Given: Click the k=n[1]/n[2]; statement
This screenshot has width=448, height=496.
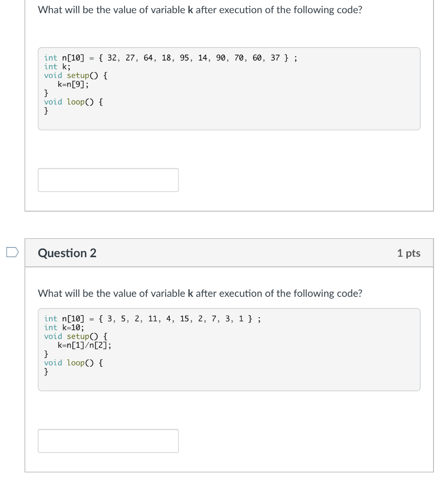Looking at the screenshot, I should pos(84,345).
